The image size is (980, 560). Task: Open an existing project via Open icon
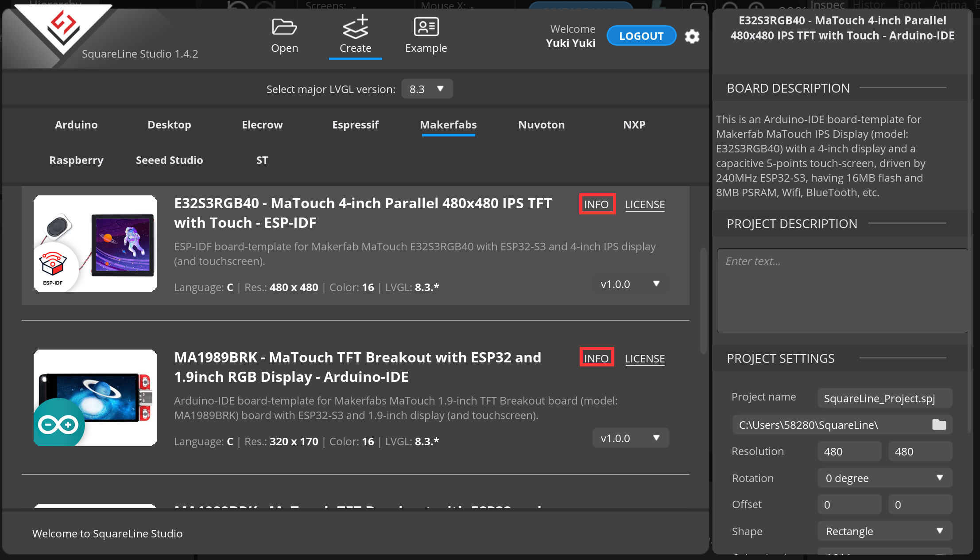click(284, 35)
